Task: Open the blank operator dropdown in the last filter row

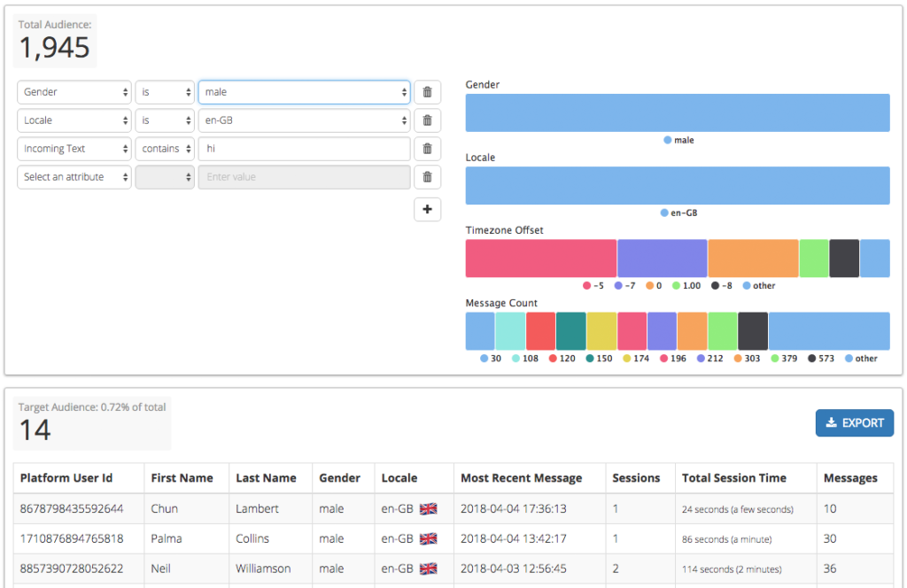Action: (x=165, y=177)
